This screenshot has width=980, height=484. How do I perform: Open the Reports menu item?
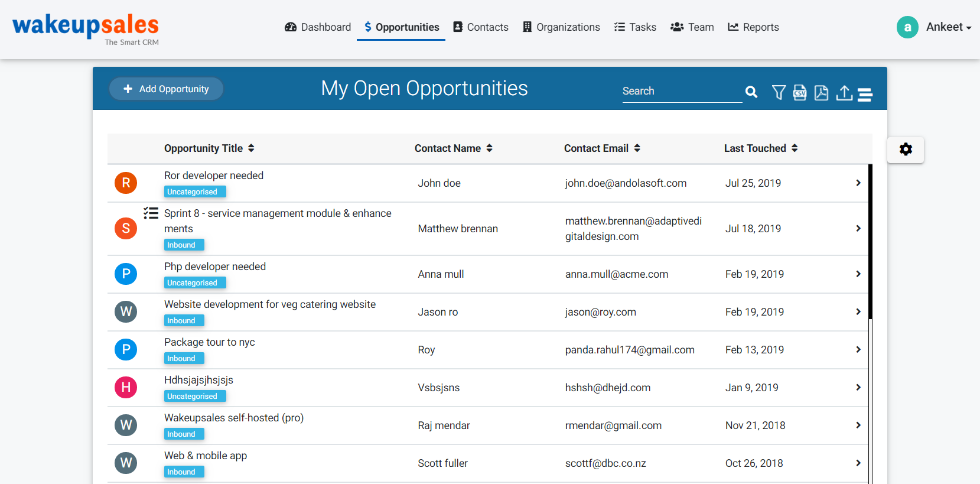click(x=753, y=27)
